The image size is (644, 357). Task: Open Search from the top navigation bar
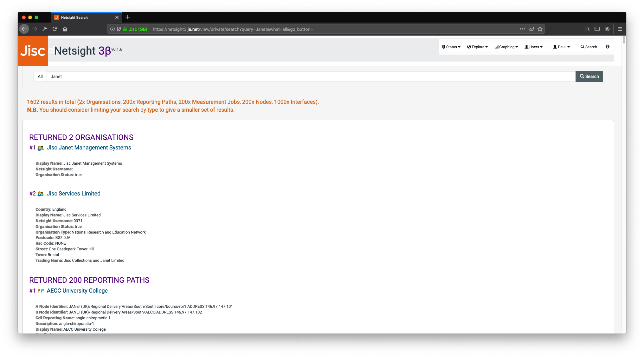589,47
